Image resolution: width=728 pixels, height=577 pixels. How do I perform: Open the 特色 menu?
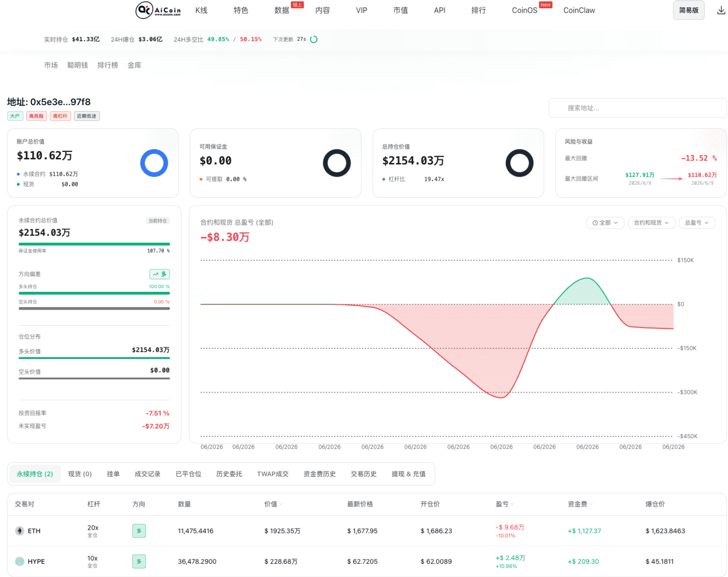click(x=241, y=10)
